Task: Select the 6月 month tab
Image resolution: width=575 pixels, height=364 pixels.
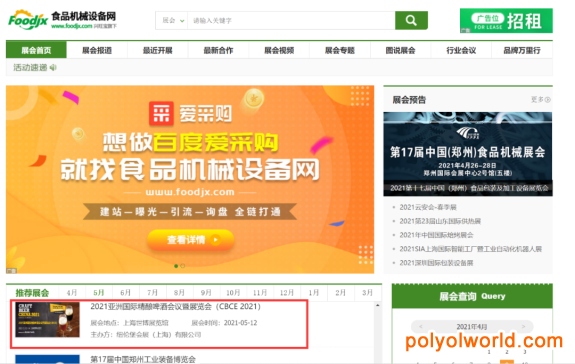Action: pyautogui.click(x=125, y=293)
